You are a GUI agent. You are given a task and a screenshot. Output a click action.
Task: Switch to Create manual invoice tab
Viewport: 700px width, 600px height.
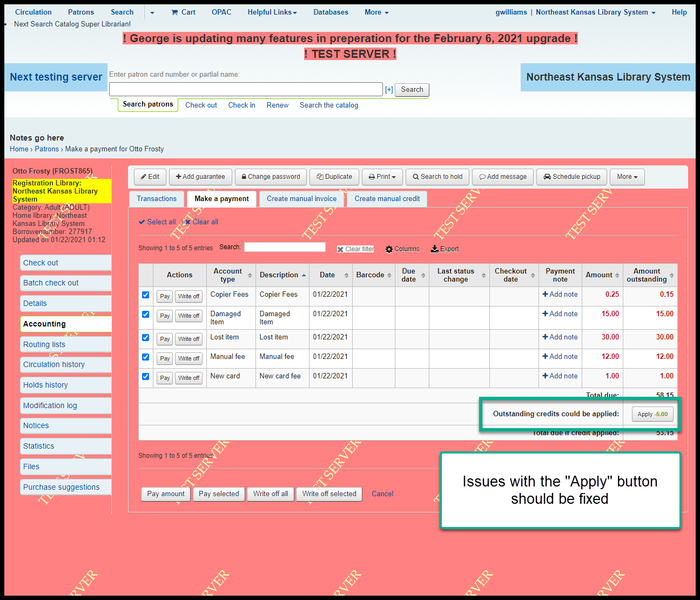pos(301,199)
